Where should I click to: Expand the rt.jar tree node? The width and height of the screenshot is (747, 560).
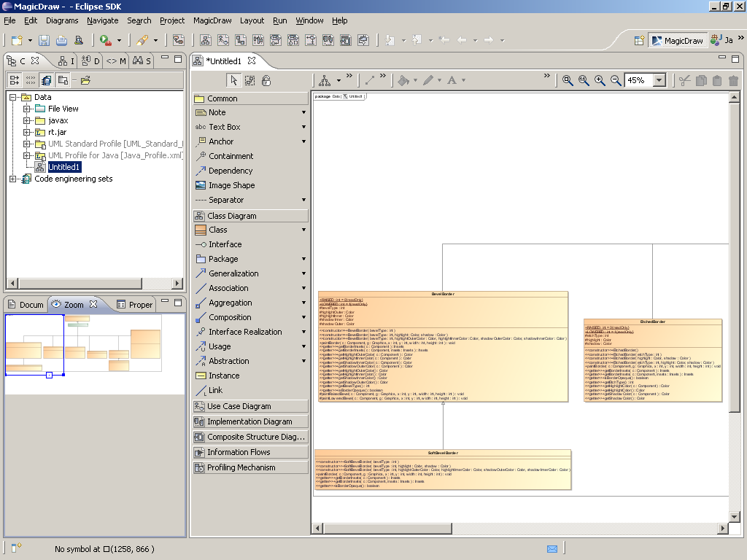point(27,132)
